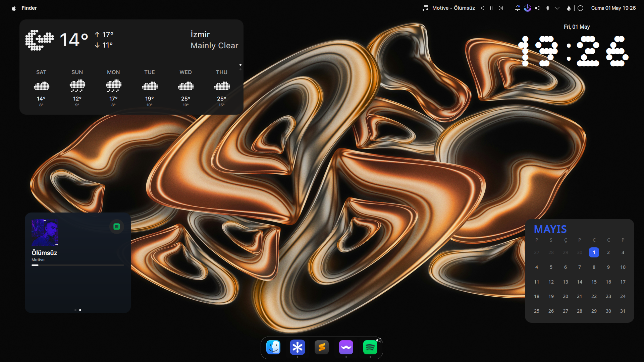Open the blue asterisk app in dock
The image size is (644, 362).
click(298, 347)
